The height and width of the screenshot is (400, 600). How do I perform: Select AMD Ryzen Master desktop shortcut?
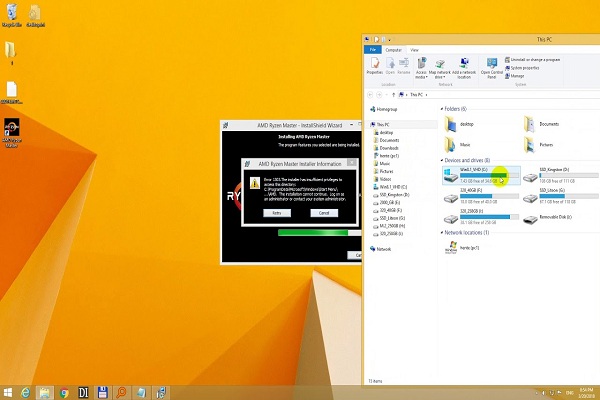[x=12, y=132]
